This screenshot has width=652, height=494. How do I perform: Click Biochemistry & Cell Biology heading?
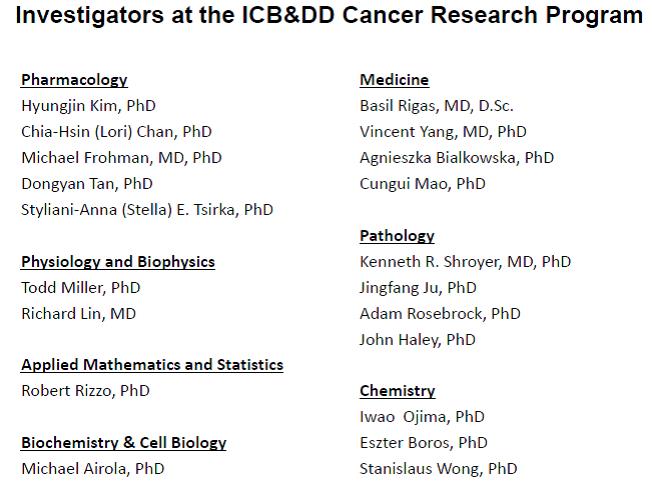tap(124, 442)
